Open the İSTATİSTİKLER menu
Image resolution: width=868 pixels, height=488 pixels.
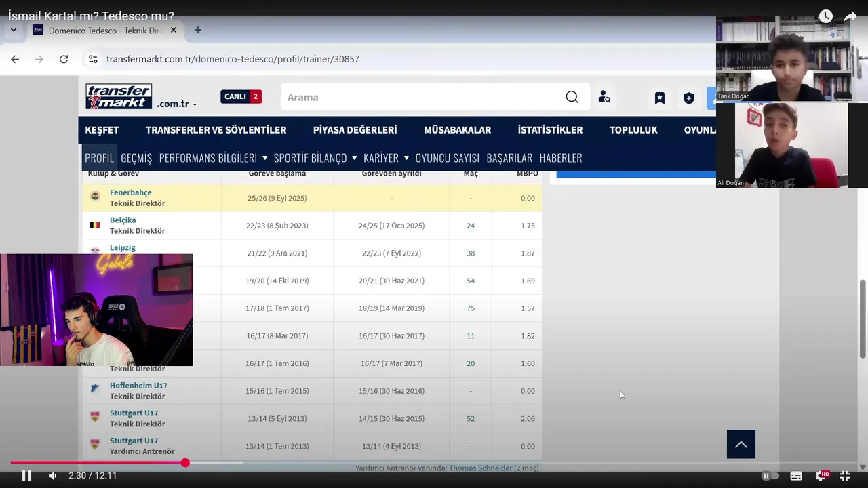[550, 129]
